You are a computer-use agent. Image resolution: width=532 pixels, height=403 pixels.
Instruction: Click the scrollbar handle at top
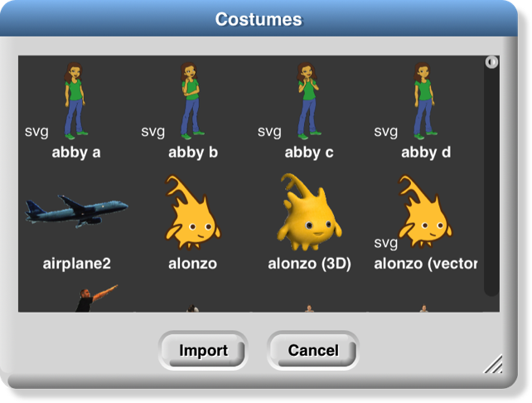coord(491,62)
